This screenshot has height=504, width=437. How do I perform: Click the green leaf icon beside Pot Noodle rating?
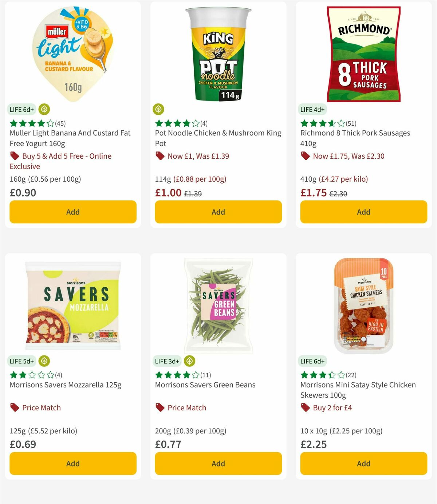coord(158,108)
